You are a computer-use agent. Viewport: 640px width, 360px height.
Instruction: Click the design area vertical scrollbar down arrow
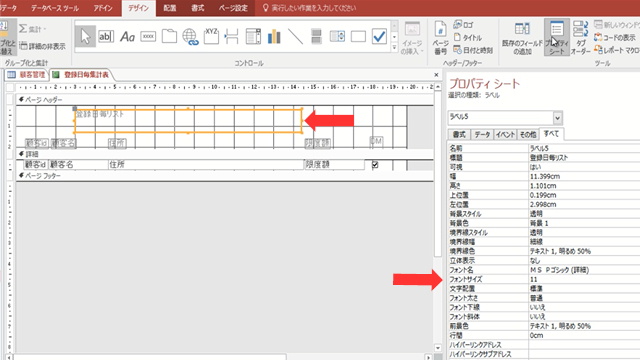click(x=438, y=348)
